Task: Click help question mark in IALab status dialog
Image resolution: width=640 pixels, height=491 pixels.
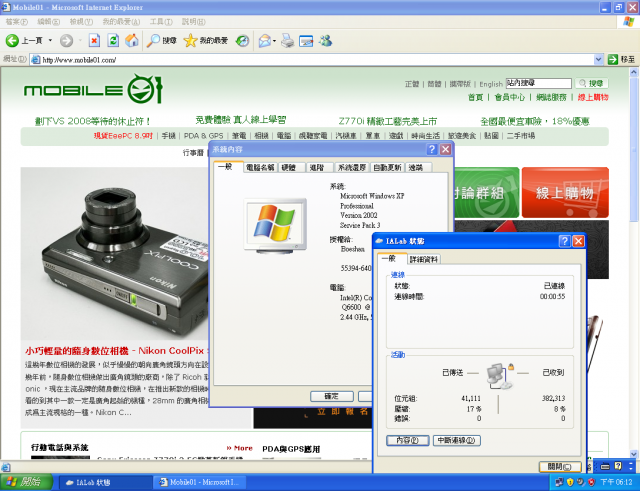Action: 564,241
